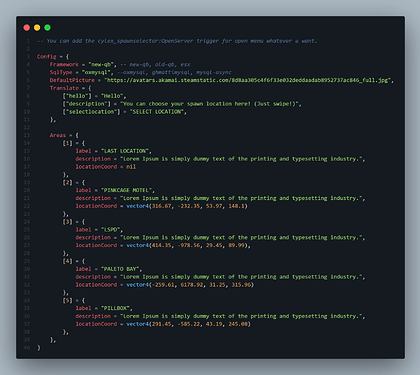Click the "LAST LOCATION" label string
The width and height of the screenshot is (420, 375).
pyautogui.click(x=125, y=151)
